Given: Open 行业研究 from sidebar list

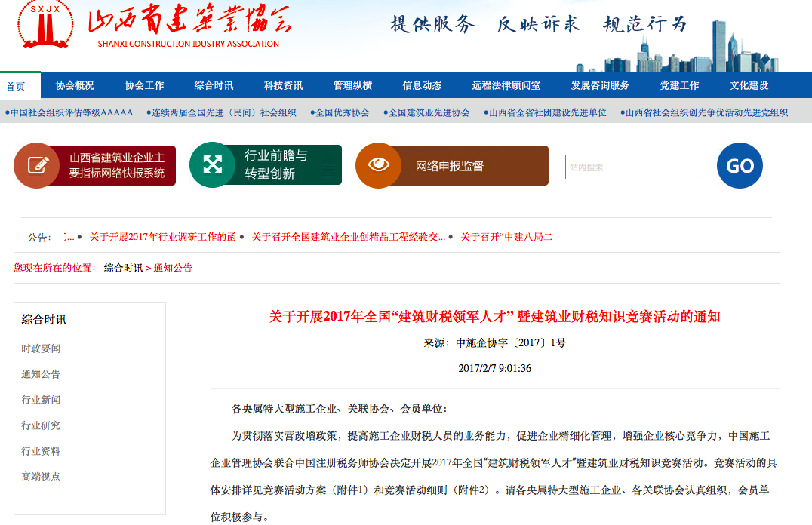Looking at the screenshot, I should click(41, 425).
